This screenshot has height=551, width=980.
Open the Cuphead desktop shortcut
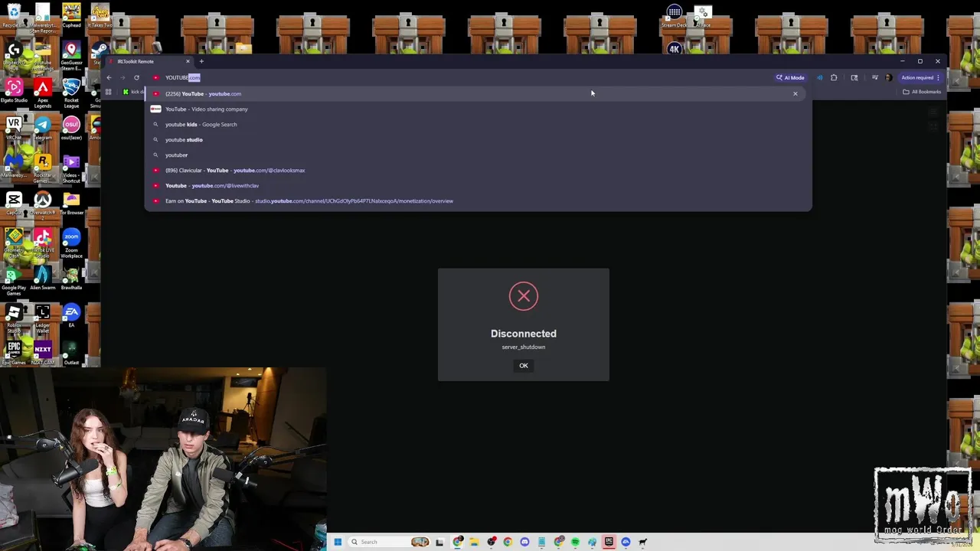pos(71,16)
